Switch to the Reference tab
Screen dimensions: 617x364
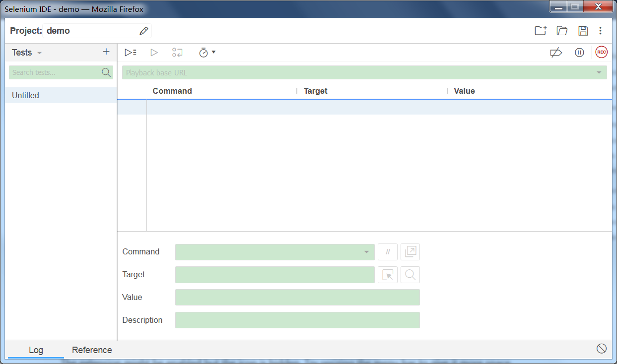[x=92, y=350]
